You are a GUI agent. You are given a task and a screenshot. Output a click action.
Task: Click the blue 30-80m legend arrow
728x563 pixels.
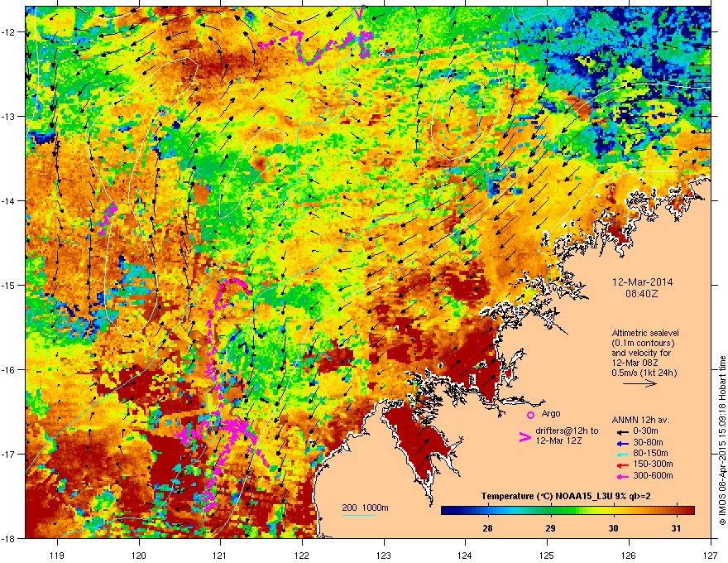(x=621, y=443)
